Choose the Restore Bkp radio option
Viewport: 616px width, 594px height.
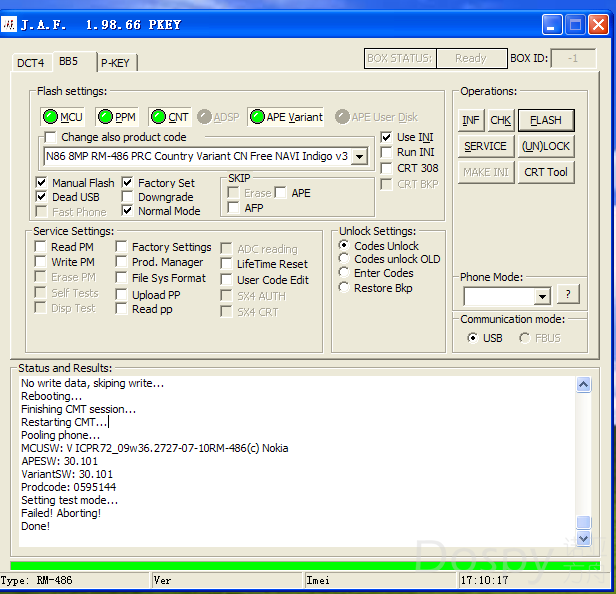coord(344,288)
